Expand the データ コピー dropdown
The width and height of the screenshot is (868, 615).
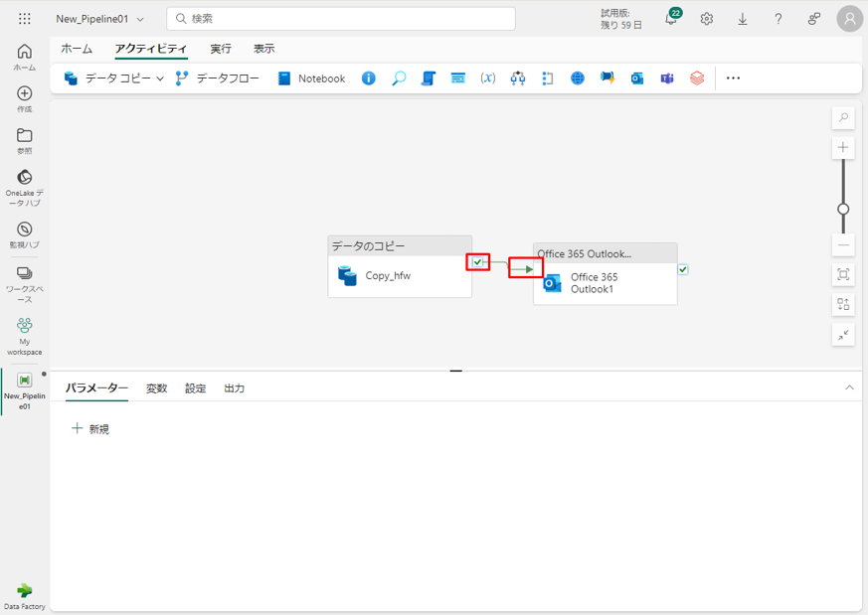coord(160,78)
